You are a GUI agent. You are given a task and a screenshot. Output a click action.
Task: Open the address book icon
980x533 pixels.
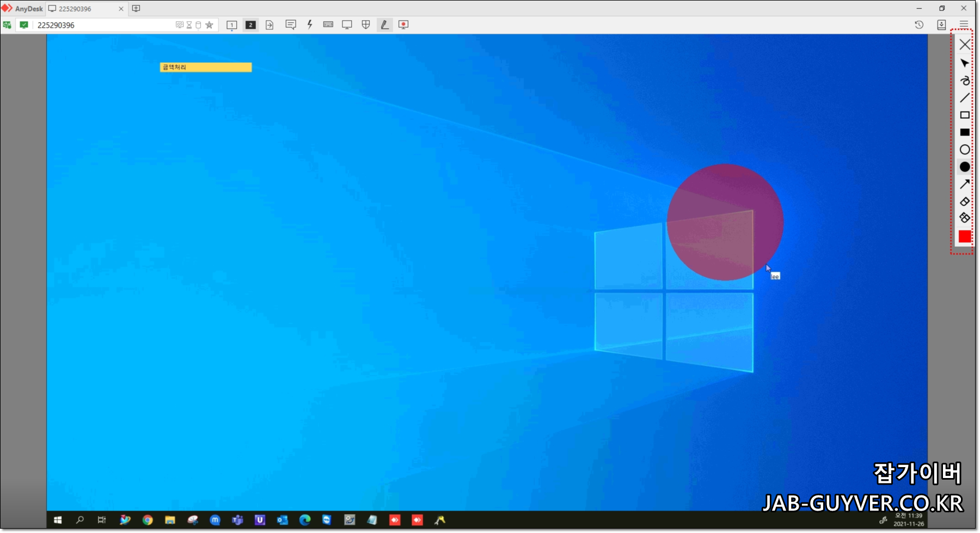pyautogui.click(x=941, y=25)
